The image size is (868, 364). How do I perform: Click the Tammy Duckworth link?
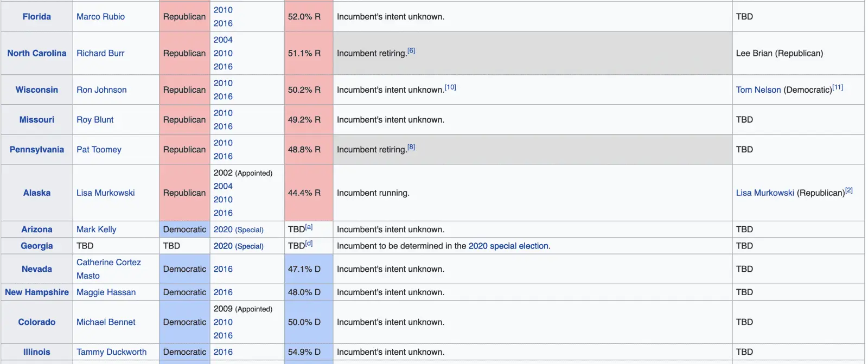coord(111,352)
